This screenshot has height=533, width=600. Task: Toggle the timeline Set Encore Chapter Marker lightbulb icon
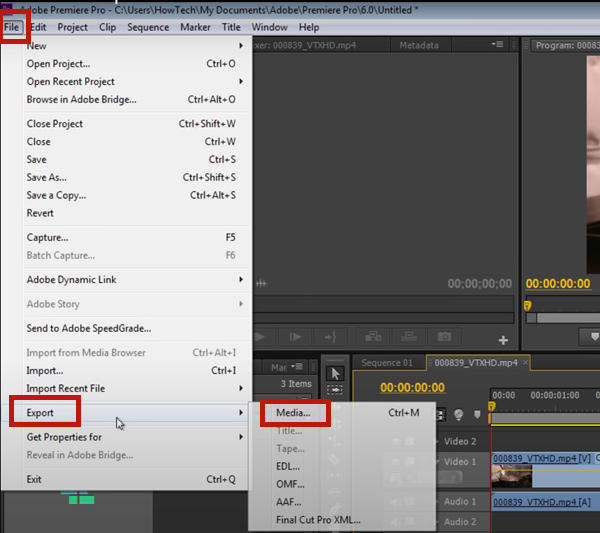[x=458, y=414]
